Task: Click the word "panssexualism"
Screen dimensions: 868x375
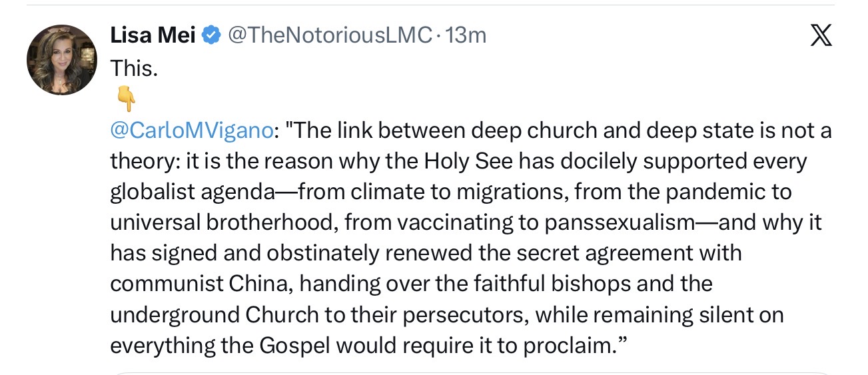Action: pos(620,223)
